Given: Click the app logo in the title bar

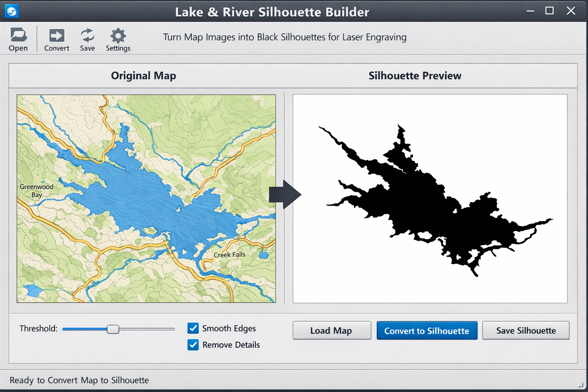Looking at the screenshot, I should click(11, 11).
